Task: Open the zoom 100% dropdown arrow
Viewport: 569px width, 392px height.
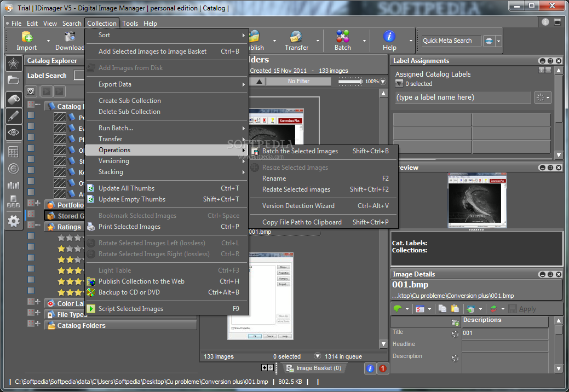Action: (382, 82)
